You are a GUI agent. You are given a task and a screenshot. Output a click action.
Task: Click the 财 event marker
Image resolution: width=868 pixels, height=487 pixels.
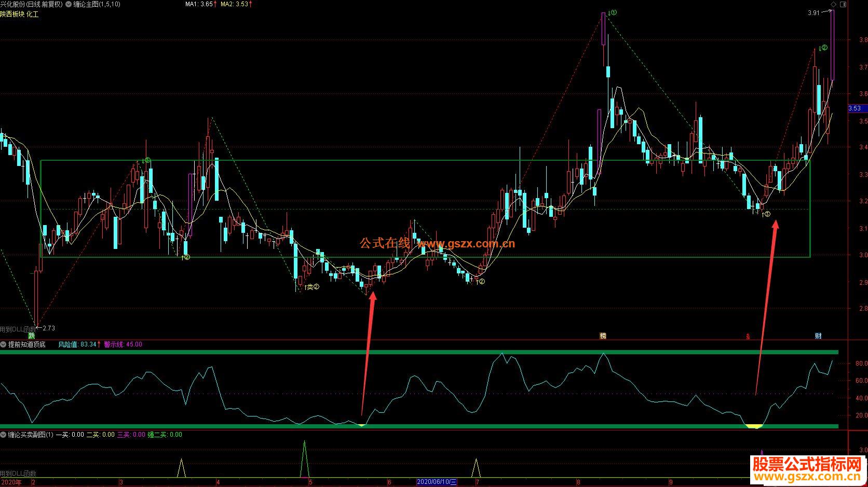[818, 336]
